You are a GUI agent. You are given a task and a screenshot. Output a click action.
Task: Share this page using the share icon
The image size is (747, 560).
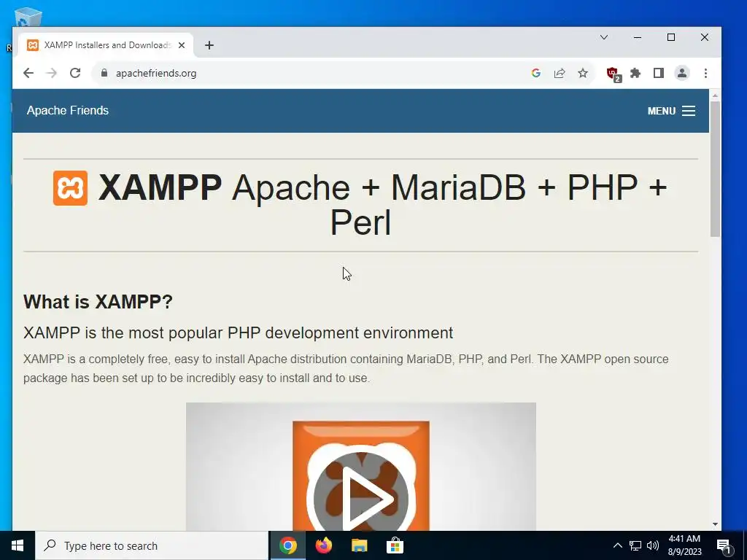(x=560, y=73)
